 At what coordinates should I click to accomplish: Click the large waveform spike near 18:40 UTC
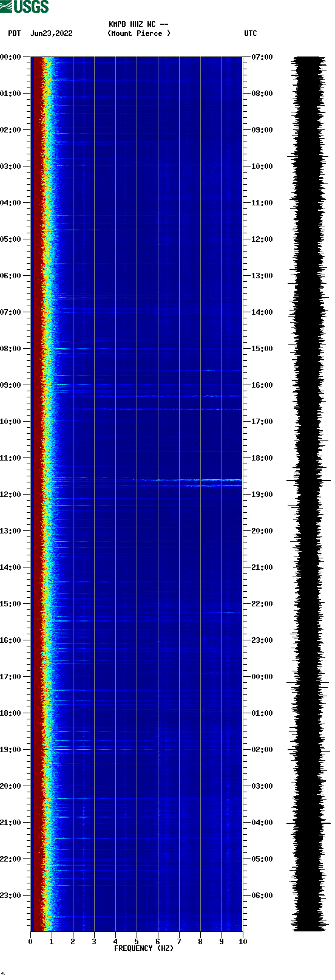308,481
